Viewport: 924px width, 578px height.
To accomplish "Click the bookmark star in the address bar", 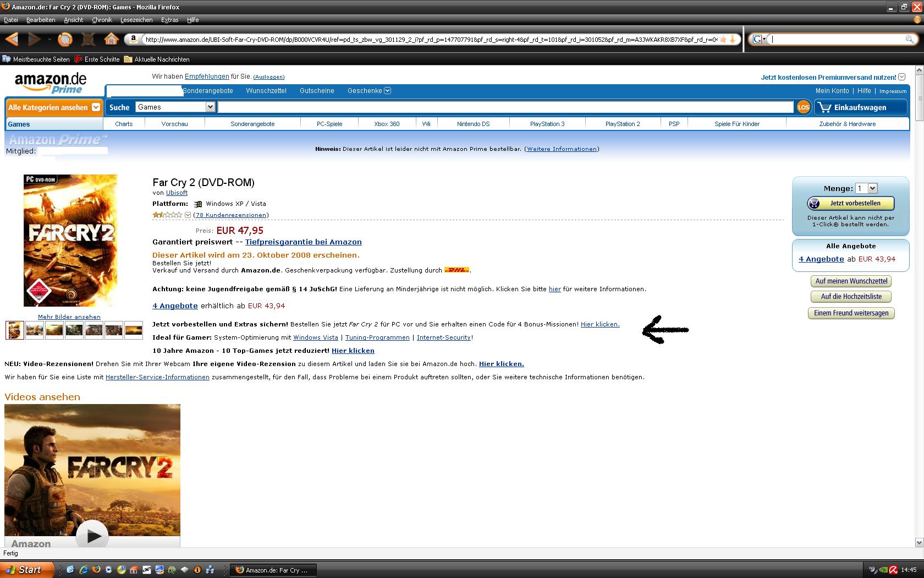I will point(723,39).
